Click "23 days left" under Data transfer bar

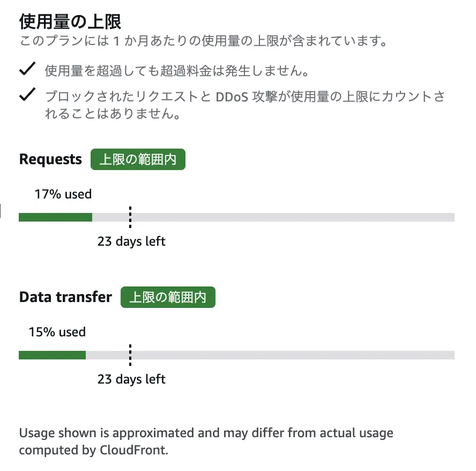pyautogui.click(x=131, y=379)
